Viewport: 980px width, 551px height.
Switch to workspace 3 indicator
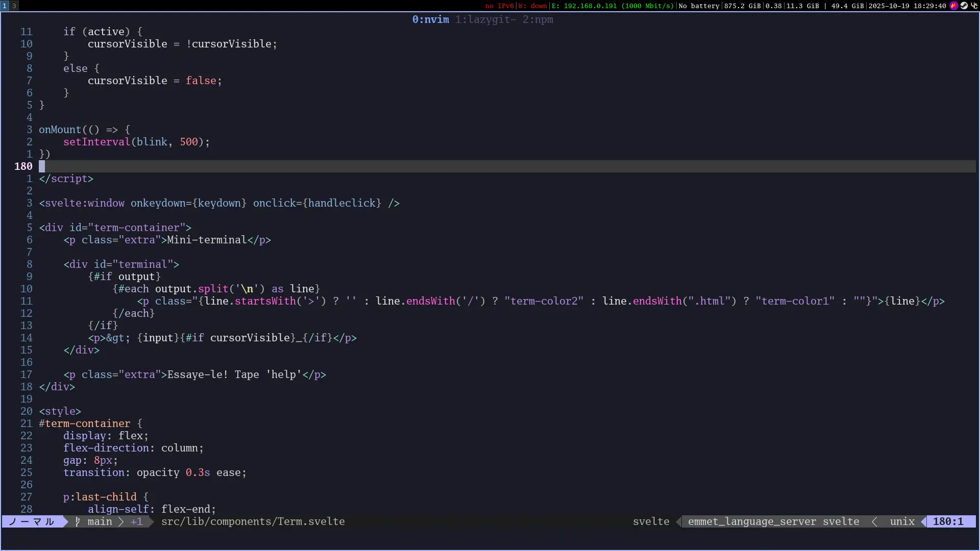click(14, 6)
